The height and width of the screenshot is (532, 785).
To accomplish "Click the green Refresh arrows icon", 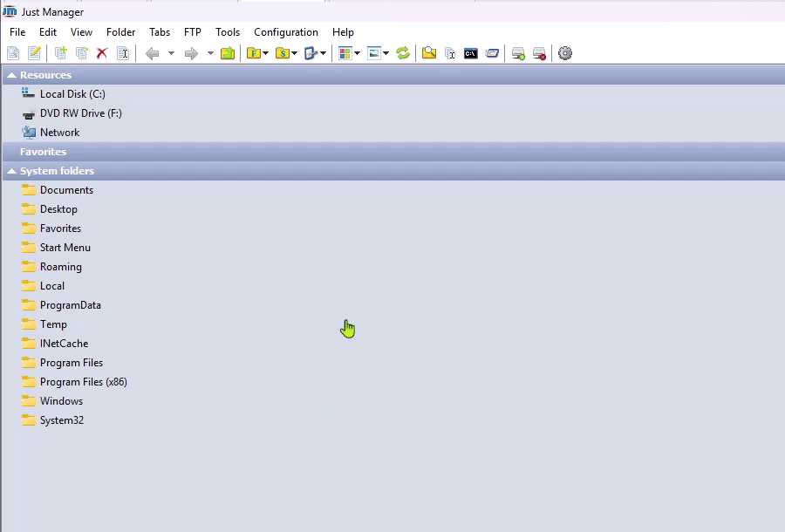I will (x=403, y=53).
